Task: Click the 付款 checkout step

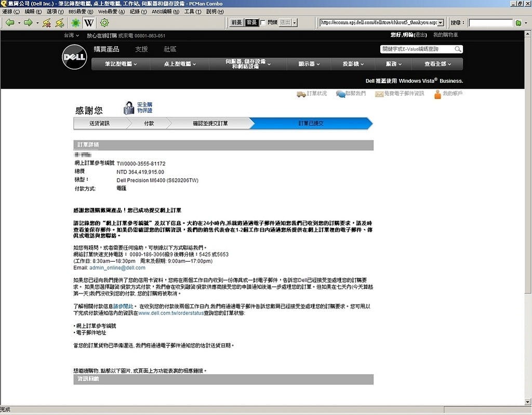Action: 149,123
